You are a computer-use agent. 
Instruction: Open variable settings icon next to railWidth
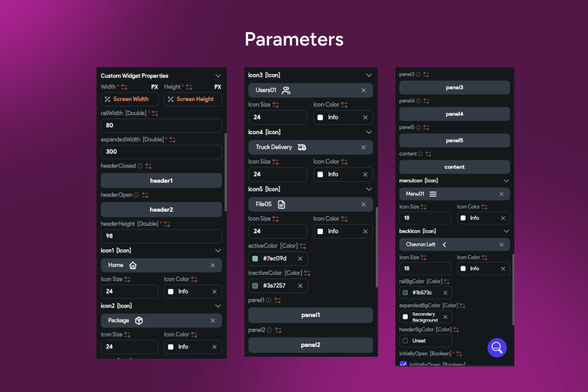pos(155,113)
